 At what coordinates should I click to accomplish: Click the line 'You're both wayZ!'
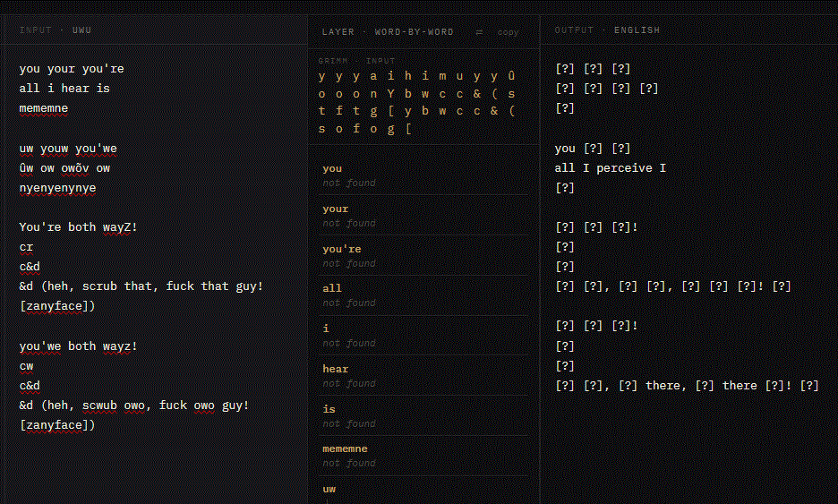[79, 227]
